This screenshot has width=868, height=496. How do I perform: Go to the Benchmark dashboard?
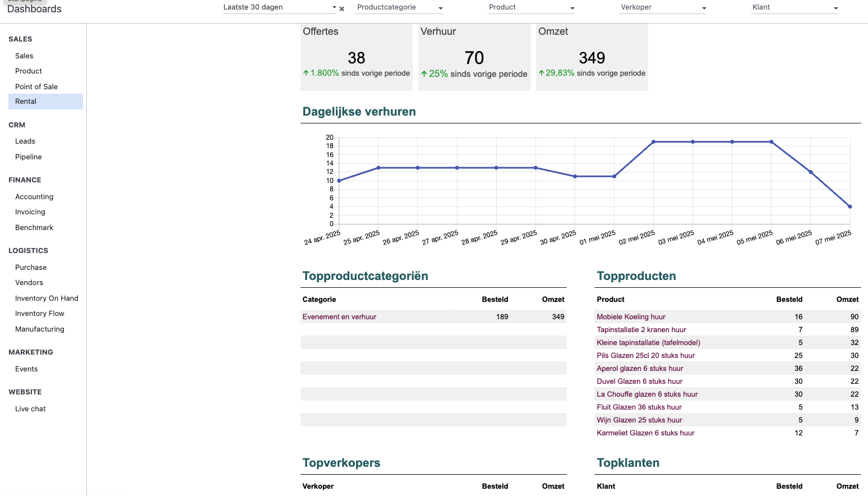point(34,228)
